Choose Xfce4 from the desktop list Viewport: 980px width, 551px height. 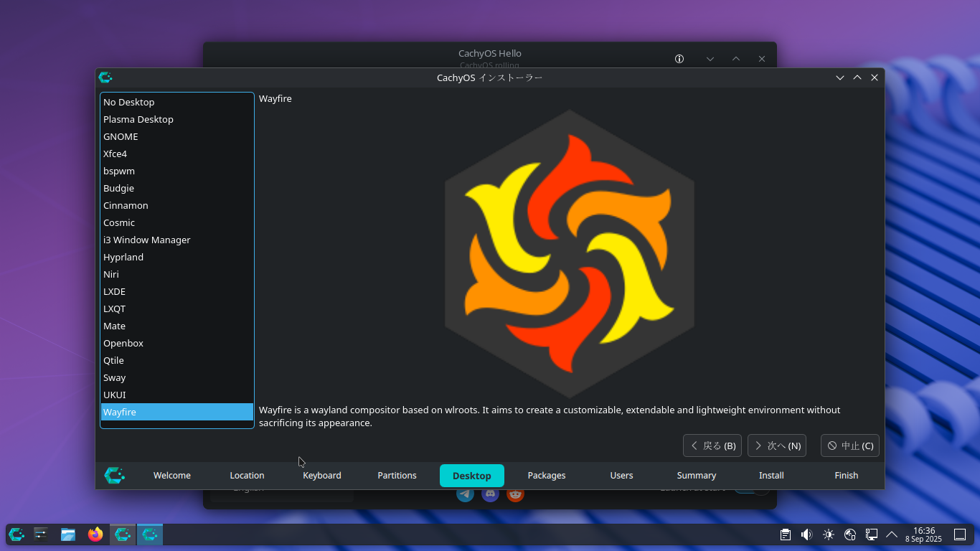click(x=177, y=154)
